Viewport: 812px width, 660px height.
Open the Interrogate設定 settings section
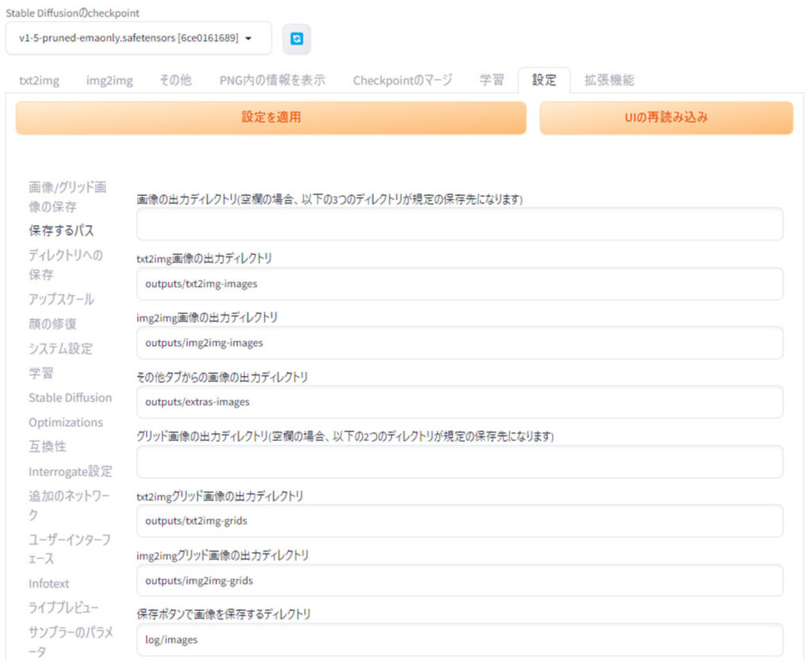(71, 471)
